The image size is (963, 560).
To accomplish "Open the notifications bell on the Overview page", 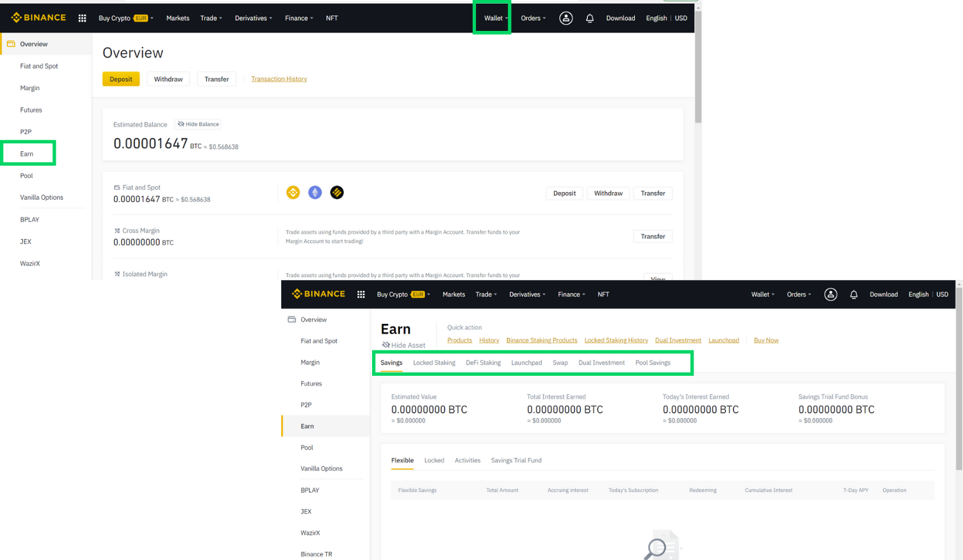I will point(590,19).
